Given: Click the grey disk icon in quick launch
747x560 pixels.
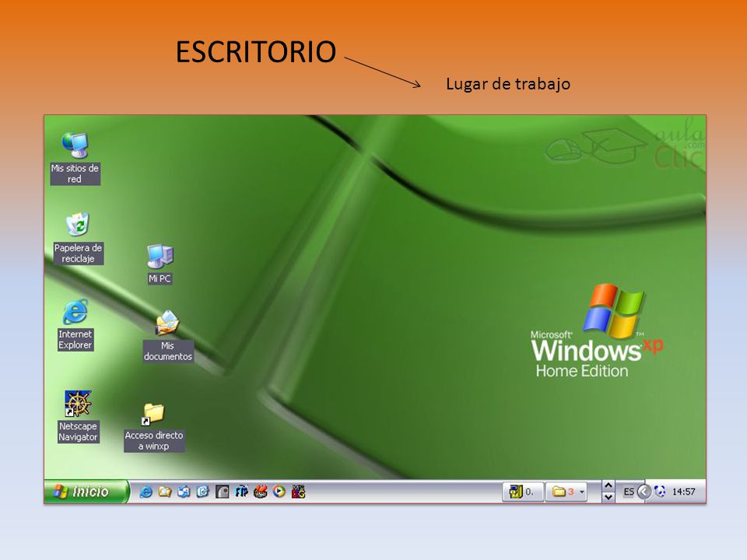Looking at the screenshot, I should pyautogui.click(x=222, y=492).
